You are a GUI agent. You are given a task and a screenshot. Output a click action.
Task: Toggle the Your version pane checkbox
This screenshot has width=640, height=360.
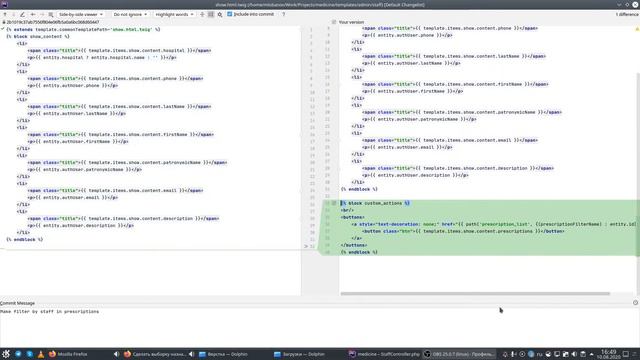(334, 22)
